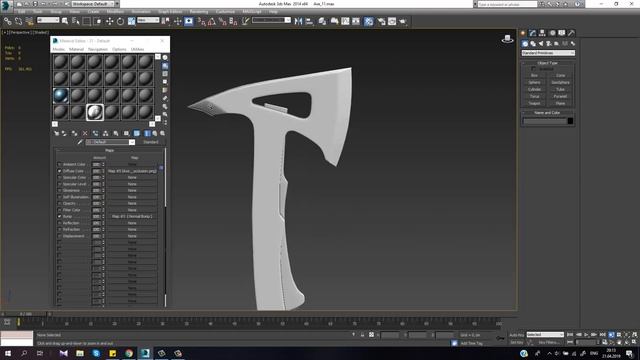640x360 pixels.
Task: Click Delete material red X icon
Action: point(85,133)
